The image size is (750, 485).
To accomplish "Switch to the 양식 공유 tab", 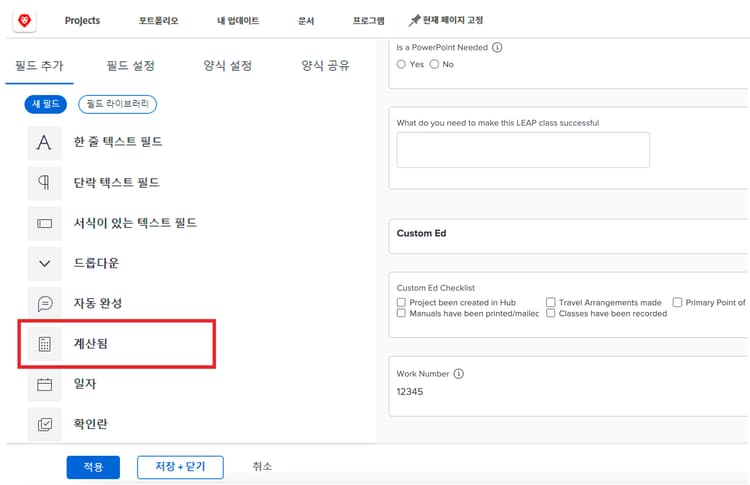I will click(x=325, y=66).
